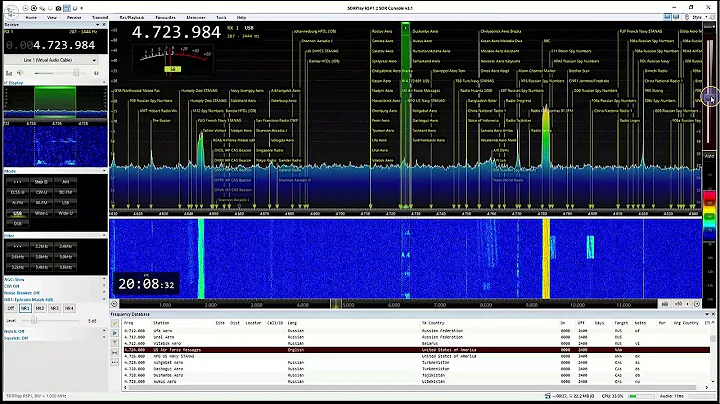
Task: Click the circular icon at scale bar's right end
Action: [697, 304]
